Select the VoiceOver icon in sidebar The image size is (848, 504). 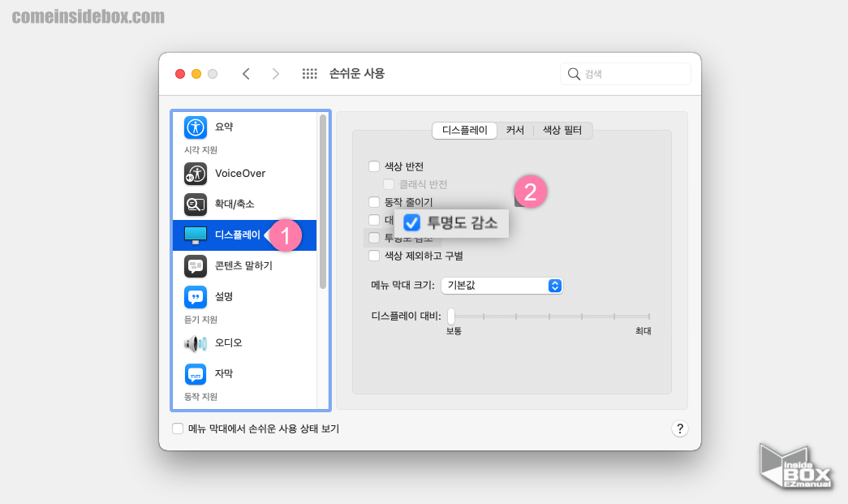pyautogui.click(x=196, y=174)
